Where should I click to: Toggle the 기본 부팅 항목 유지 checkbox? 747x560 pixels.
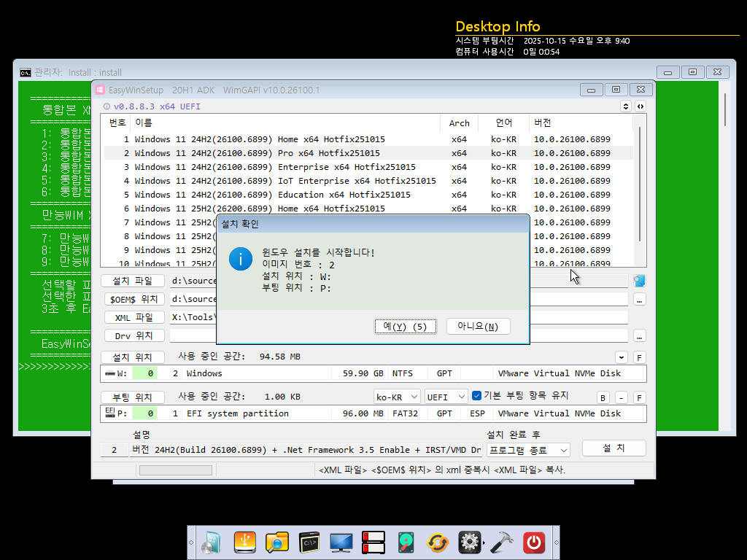[476, 395]
